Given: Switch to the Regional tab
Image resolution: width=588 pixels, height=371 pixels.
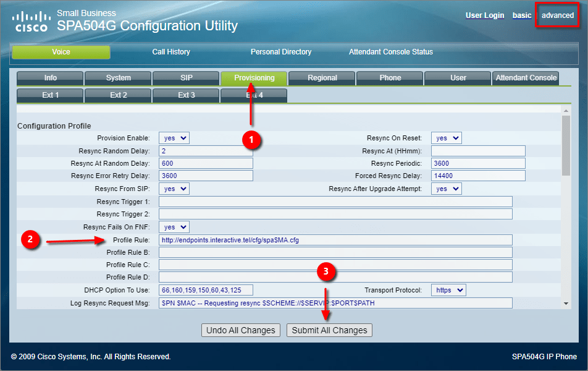Looking at the screenshot, I should coord(321,78).
